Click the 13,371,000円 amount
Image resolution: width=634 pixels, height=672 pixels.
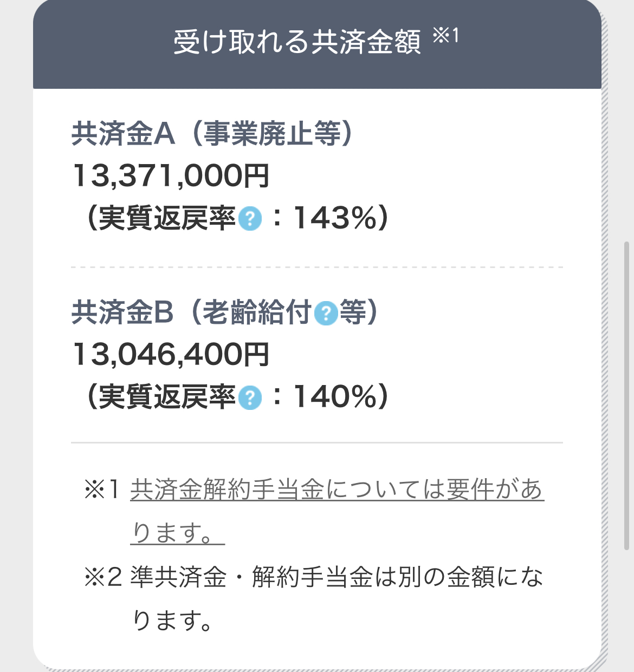[171, 176]
